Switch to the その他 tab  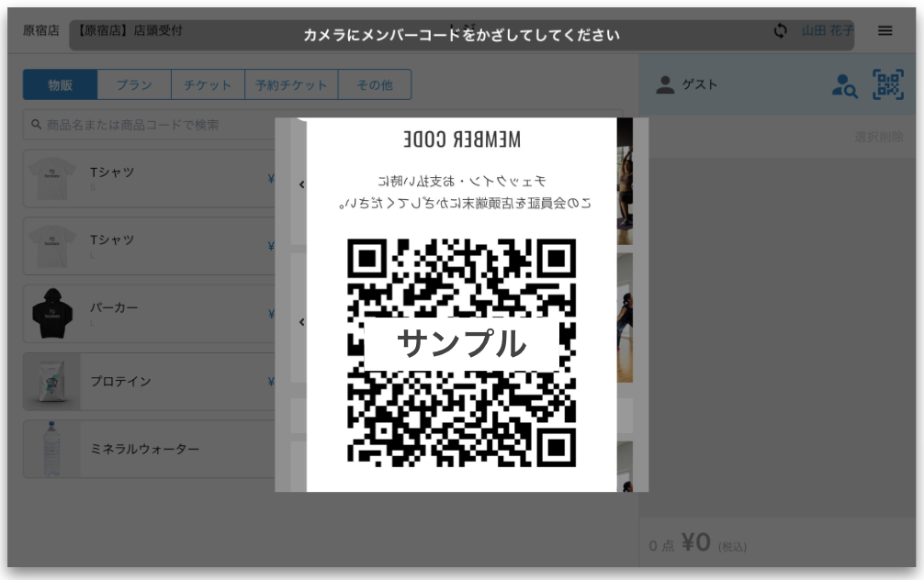click(374, 85)
